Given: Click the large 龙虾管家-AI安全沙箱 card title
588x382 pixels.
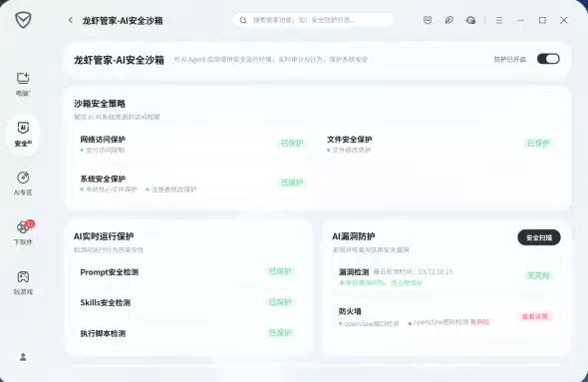Looking at the screenshot, I should click(119, 60).
